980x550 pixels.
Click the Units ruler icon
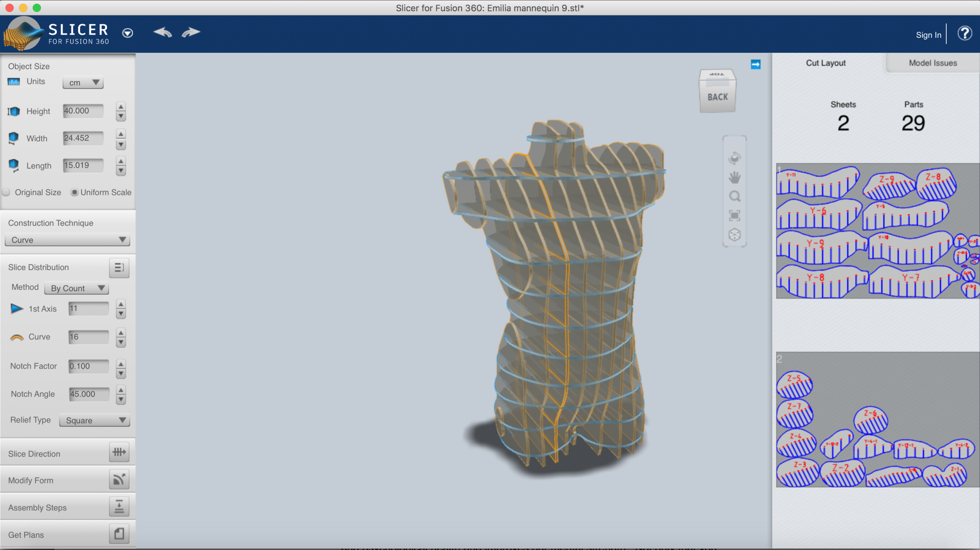14,81
